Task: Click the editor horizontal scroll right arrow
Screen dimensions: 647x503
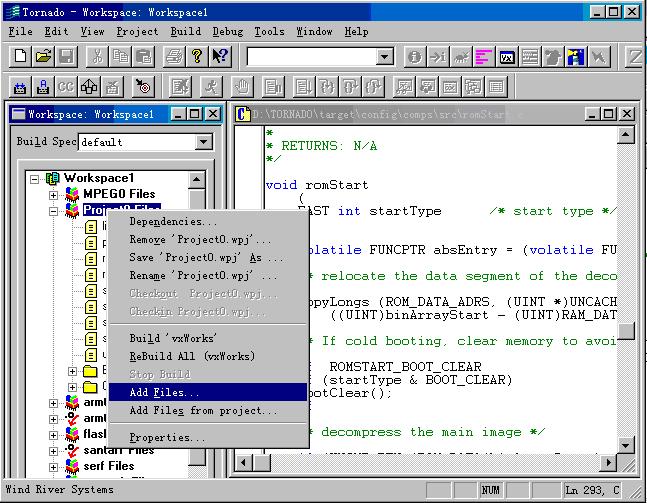Action: tap(608, 462)
